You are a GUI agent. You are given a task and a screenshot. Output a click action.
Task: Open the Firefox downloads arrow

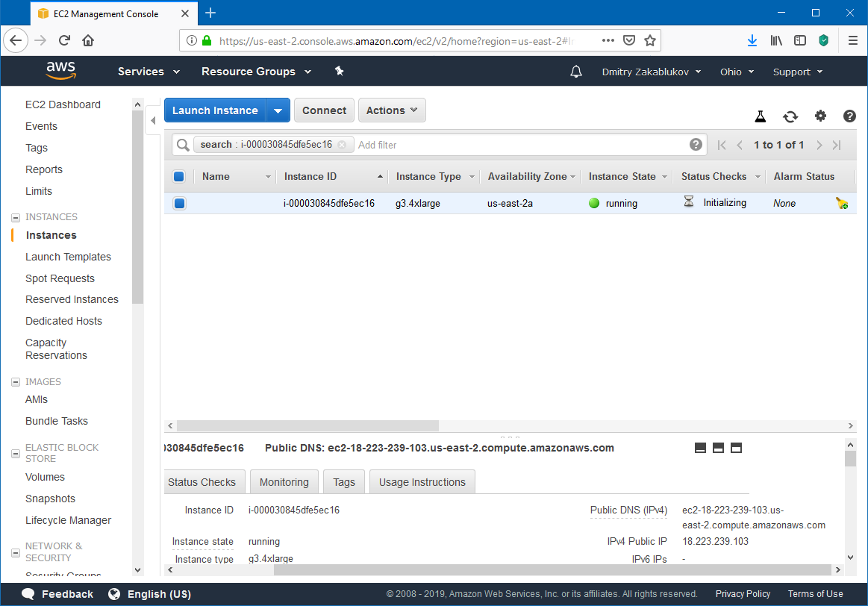click(752, 40)
